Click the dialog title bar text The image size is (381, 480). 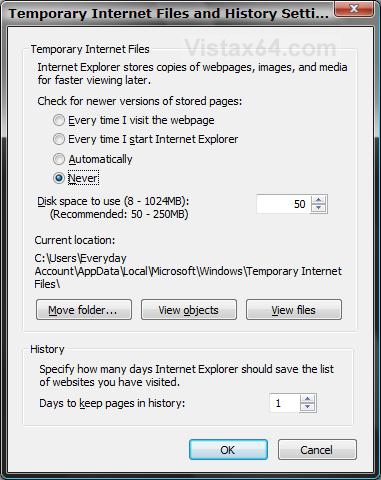point(169,14)
